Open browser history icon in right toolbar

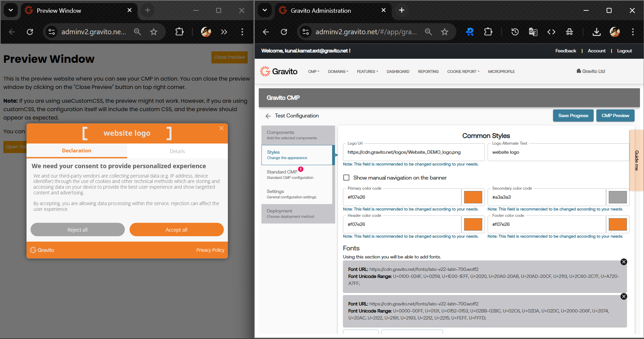pyautogui.click(x=515, y=32)
